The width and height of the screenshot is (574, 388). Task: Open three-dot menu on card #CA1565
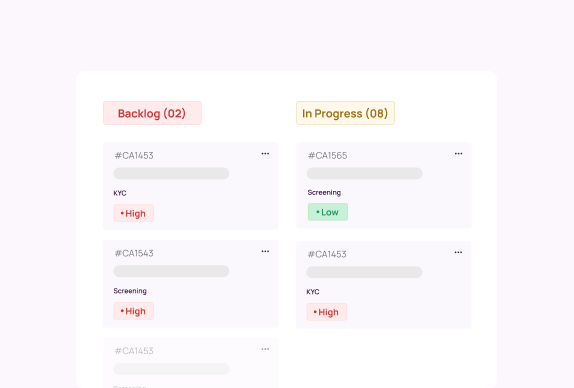(458, 154)
